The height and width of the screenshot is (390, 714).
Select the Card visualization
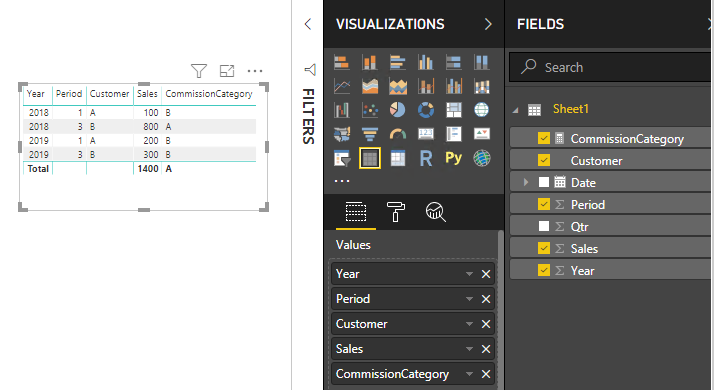(x=426, y=134)
